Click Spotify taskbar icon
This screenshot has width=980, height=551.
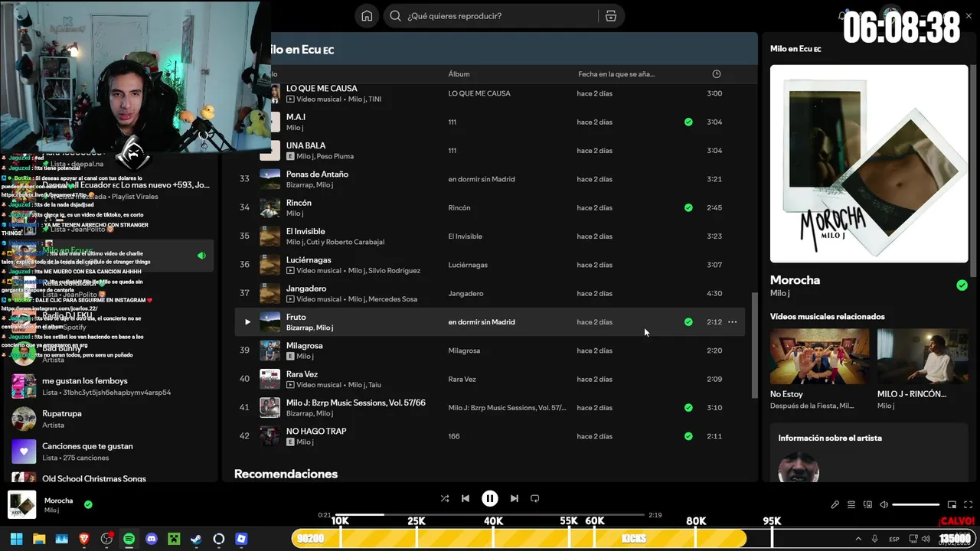(129, 539)
